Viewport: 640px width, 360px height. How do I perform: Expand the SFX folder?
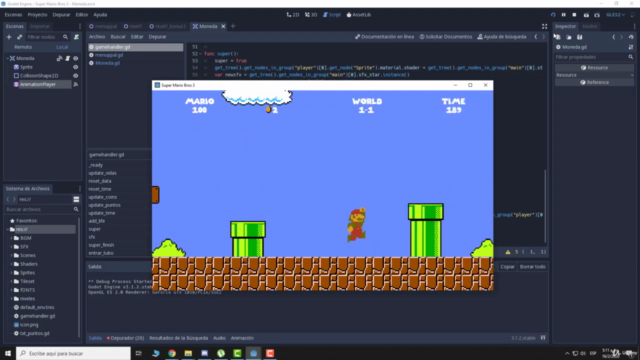[x=11, y=247]
